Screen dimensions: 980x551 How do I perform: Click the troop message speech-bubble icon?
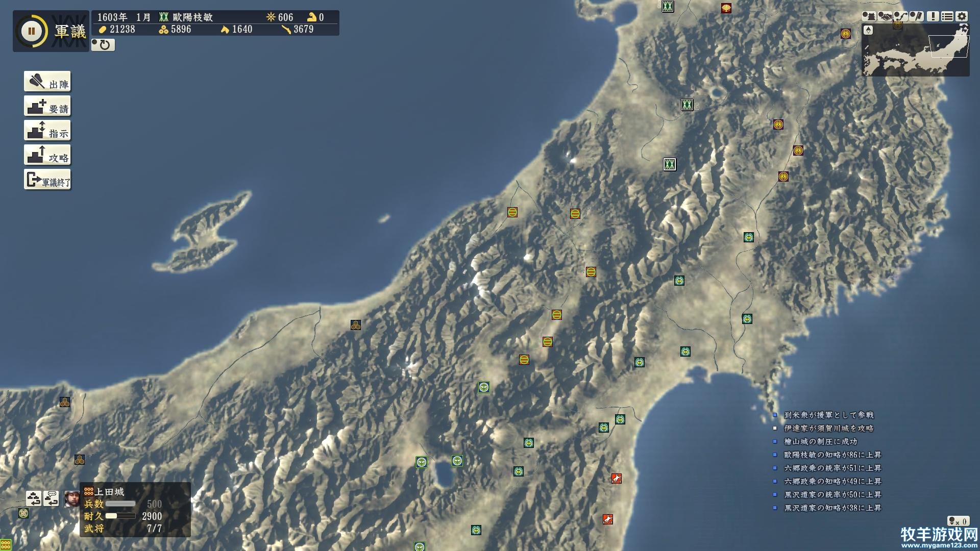click(51, 498)
